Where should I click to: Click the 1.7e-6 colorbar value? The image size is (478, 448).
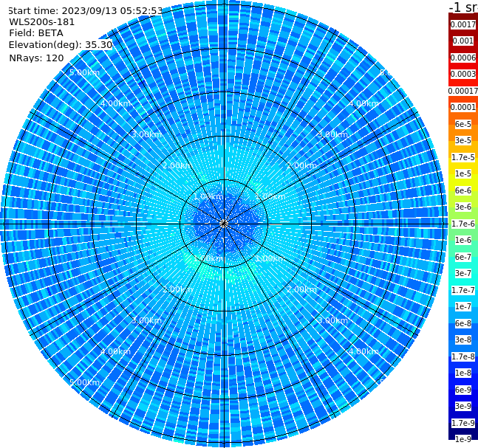pyautogui.click(x=463, y=224)
